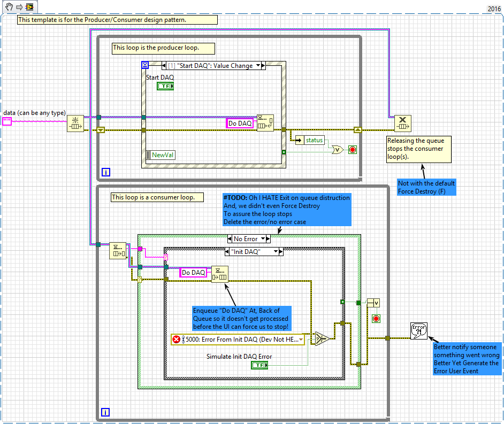The image size is (504, 424).
Task: Click the right shift register on producer loop
Action: click(358, 130)
